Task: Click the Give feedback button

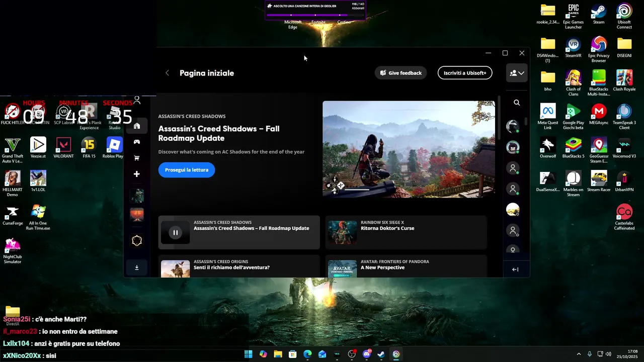Action: click(401, 73)
